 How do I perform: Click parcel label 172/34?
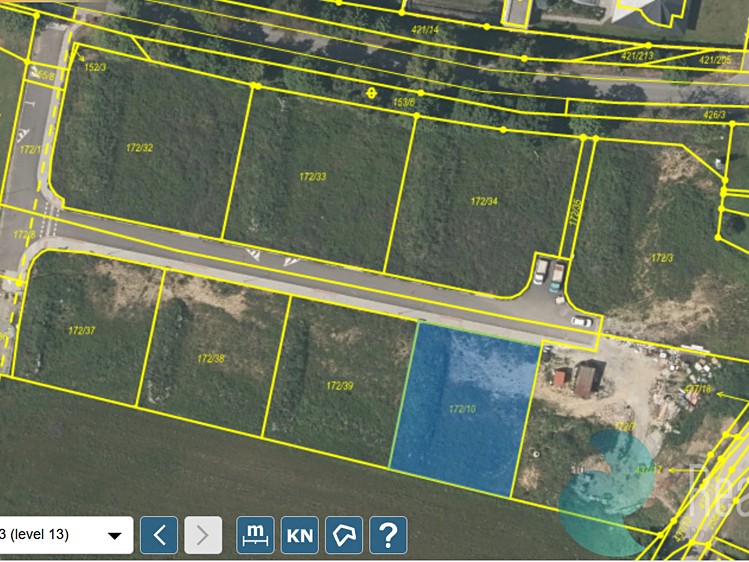coord(484,201)
